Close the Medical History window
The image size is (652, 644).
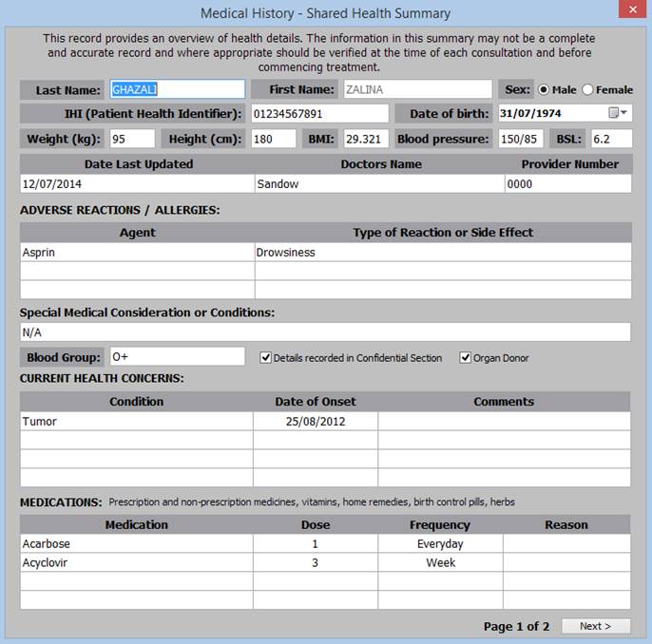pyautogui.click(x=628, y=12)
